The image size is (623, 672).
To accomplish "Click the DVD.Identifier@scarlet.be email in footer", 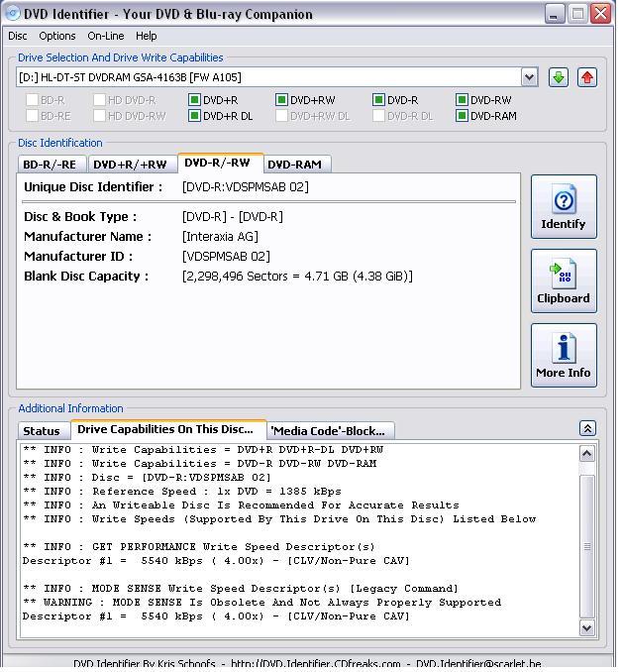I will coord(478,665).
